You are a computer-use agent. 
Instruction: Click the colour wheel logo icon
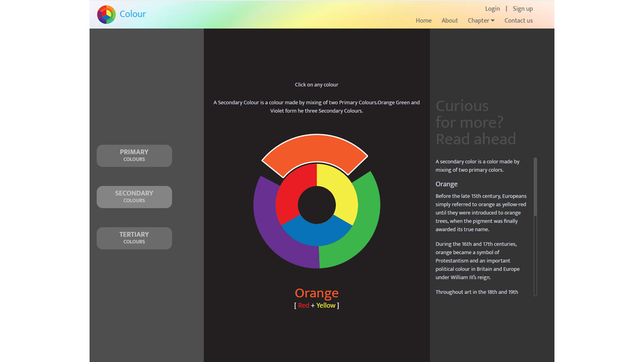coord(106,15)
